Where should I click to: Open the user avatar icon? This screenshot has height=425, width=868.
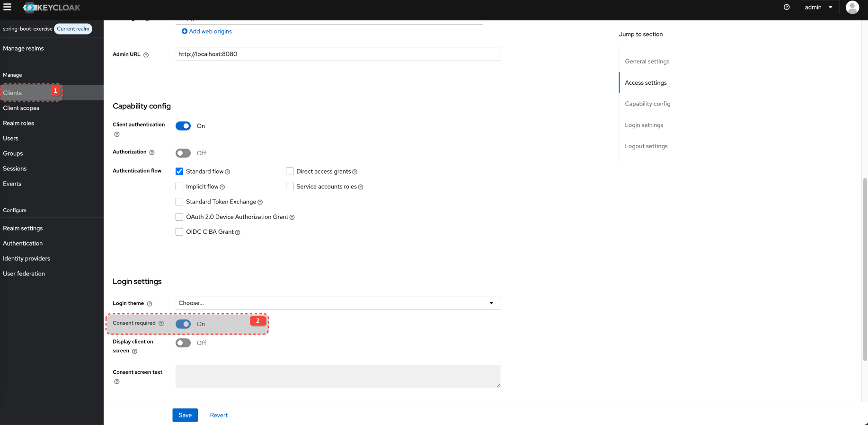(x=852, y=7)
